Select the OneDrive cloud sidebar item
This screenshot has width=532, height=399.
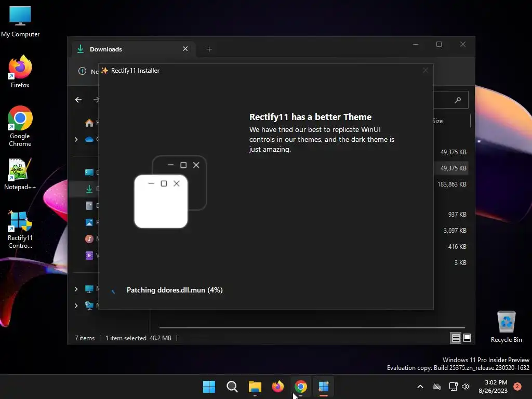(89, 139)
